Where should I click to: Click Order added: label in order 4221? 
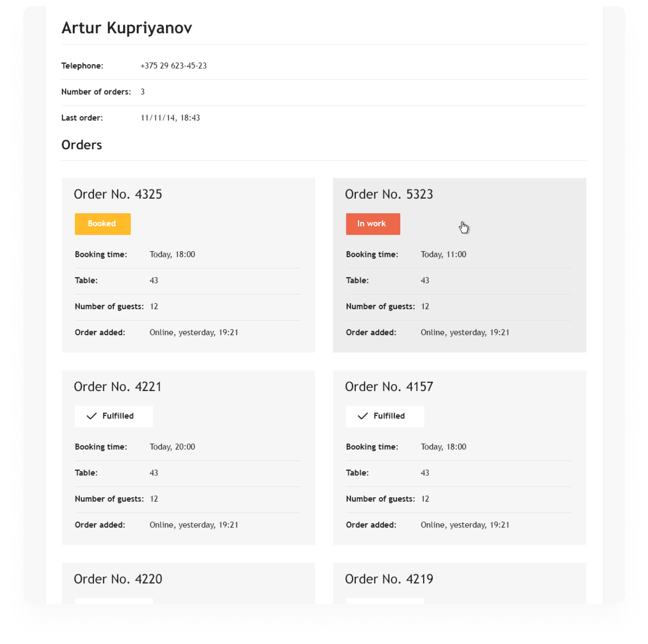click(x=100, y=525)
